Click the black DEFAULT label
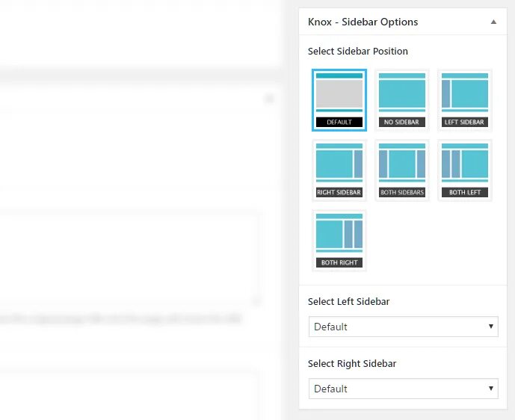This screenshot has width=515, height=420. point(339,122)
